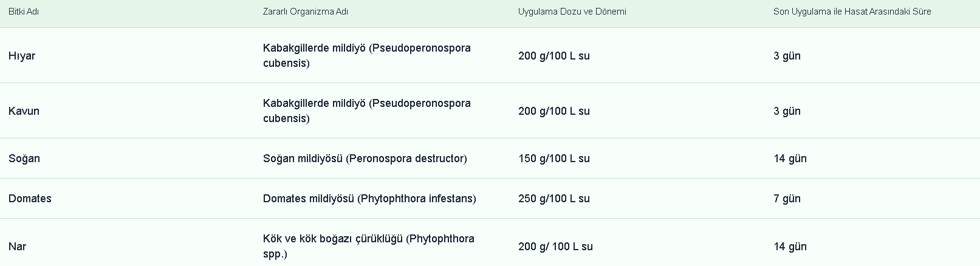Click the '7 gün' harvest interval
The image size is (980, 266).
coord(787,199)
